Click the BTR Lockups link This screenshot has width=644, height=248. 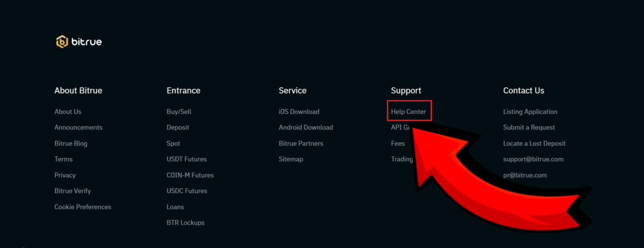point(185,223)
